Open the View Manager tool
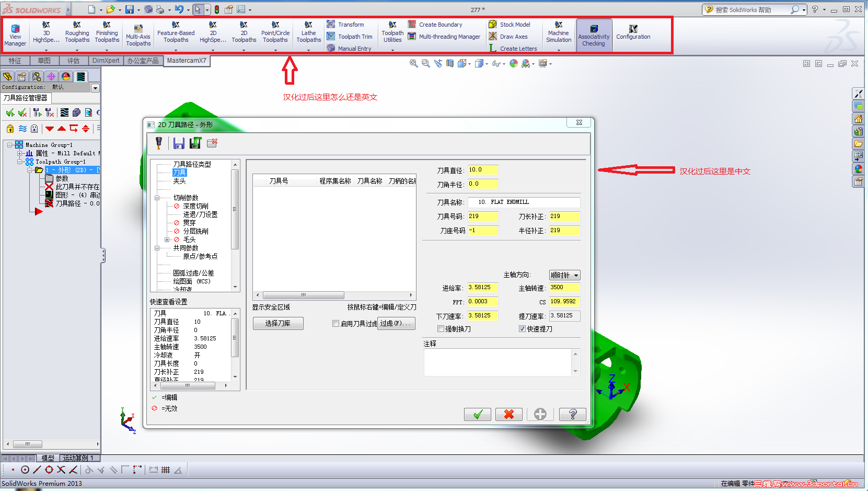Image resolution: width=868 pixels, height=491 pixels. 15,36
